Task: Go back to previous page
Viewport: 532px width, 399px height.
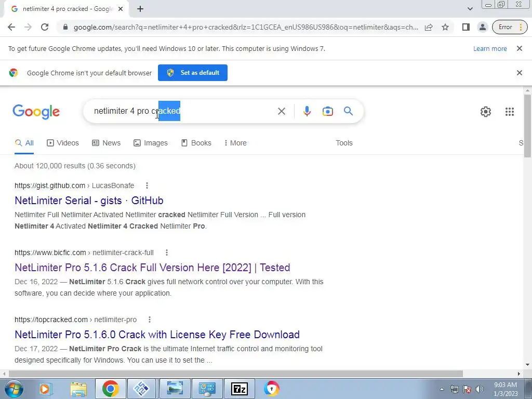Action: (11, 27)
